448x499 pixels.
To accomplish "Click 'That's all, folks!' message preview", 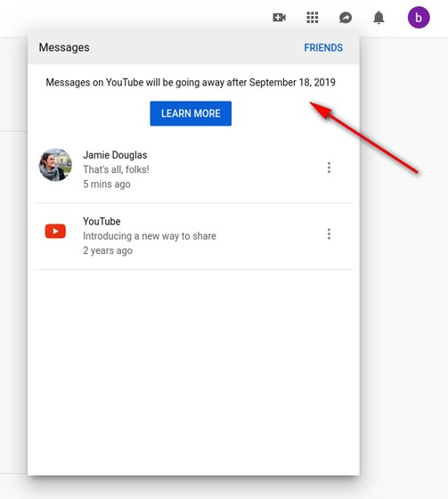I will point(116,169).
